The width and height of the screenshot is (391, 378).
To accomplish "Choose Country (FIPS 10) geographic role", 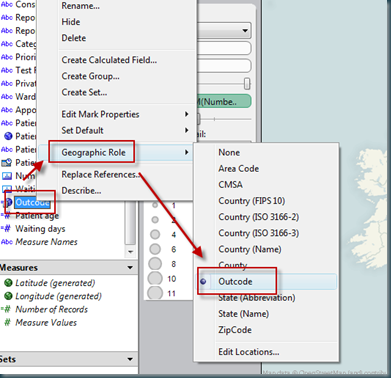I will [x=252, y=201].
